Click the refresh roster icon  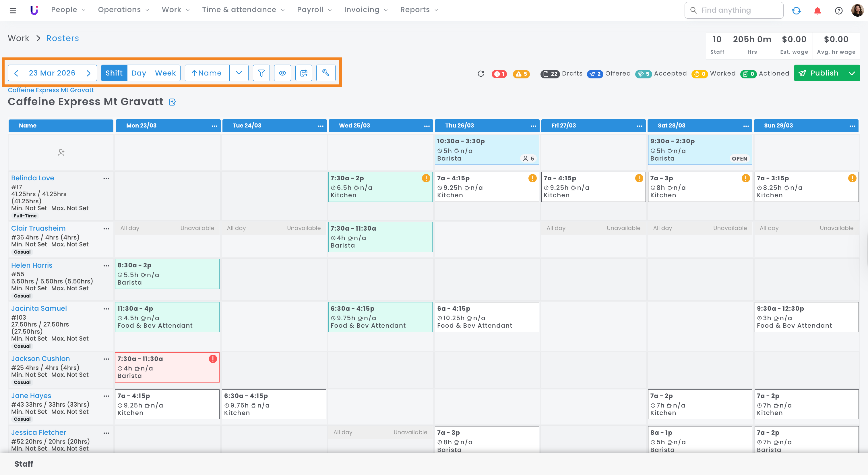point(481,74)
